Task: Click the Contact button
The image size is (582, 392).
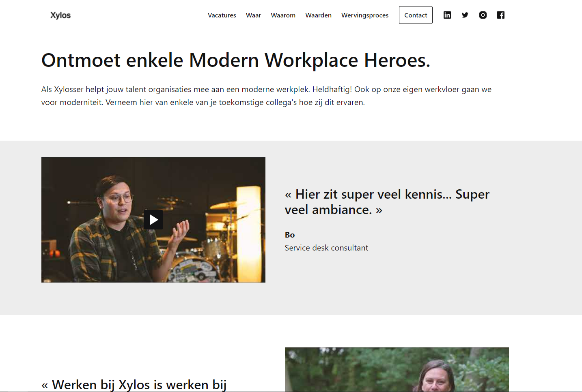Action: coord(415,15)
